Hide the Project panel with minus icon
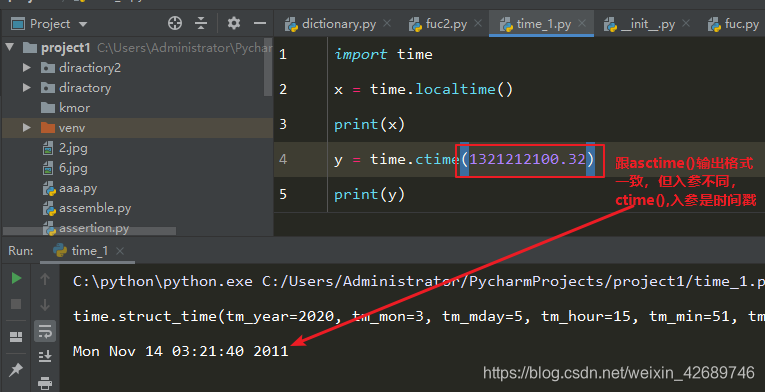The width and height of the screenshot is (765, 392). 260,23
